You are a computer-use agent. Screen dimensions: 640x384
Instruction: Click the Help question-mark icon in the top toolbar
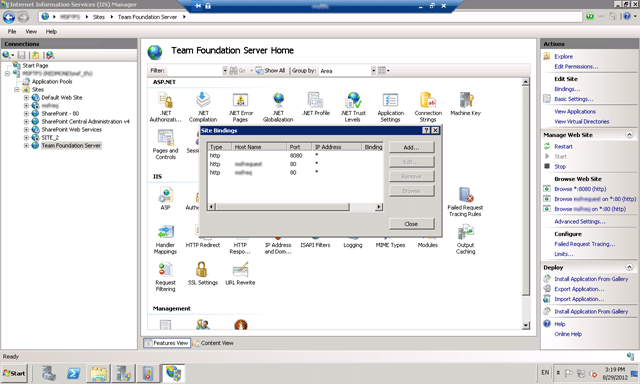[627, 17]
